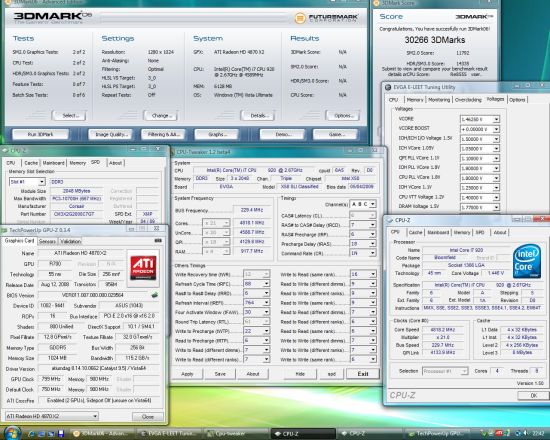Open the VCORE BOOST dropdown in E-LEET
Screen dimensions: 550x440
click(x=496, y=129)
